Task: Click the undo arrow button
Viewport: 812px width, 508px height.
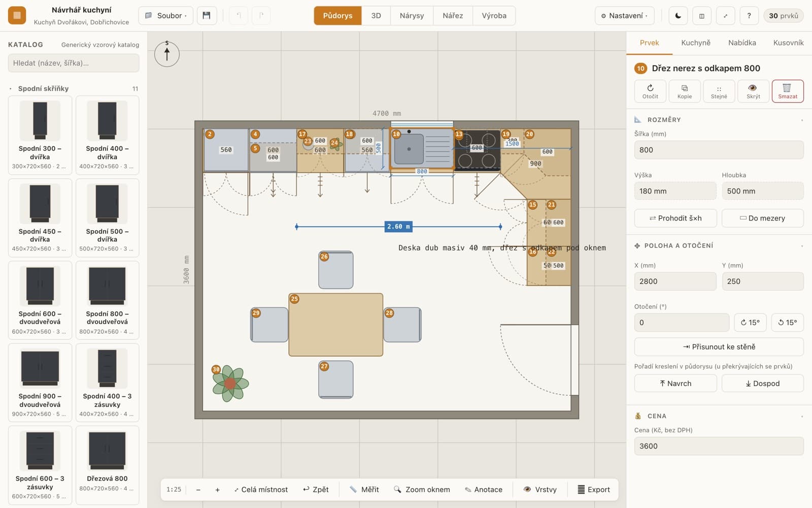Action: 238,16
